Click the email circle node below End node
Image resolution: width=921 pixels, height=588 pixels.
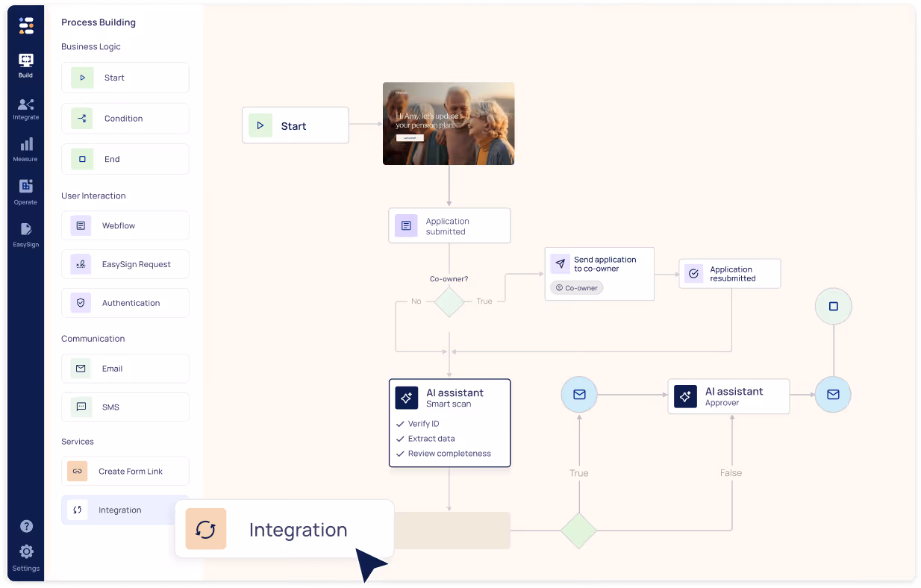[833, 395]
